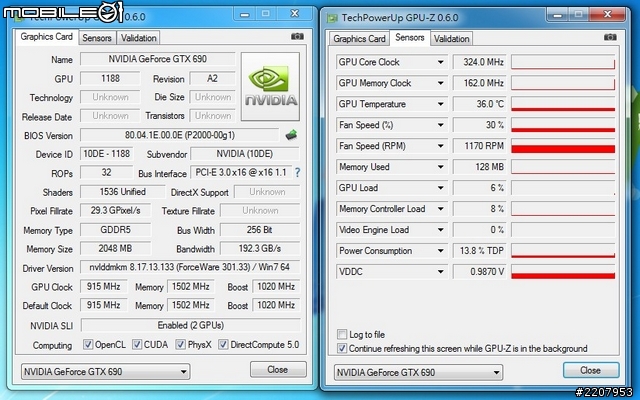This screenshot has width=640, height=400.
Task: Open the GPU Load sensor dropdown
Action: coord(440,188)
